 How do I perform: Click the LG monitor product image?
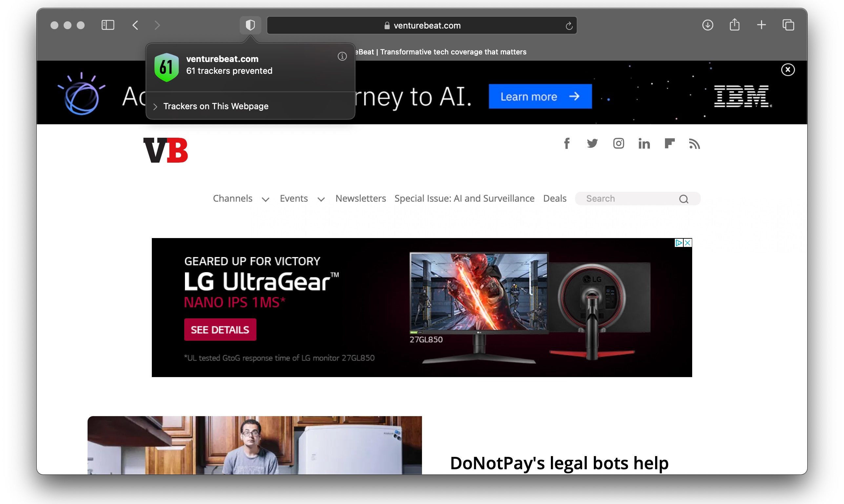pos(530,307)
